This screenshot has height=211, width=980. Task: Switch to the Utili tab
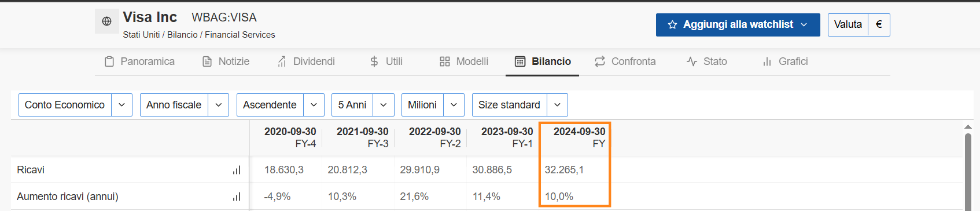(x=386, y=61)
